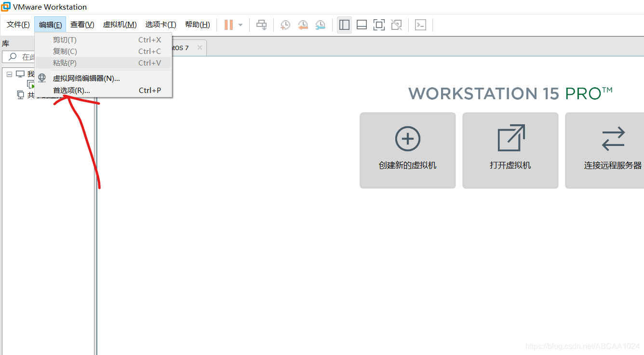Enter full screen mode icon

pyautogui.click(x=379, y=25)
